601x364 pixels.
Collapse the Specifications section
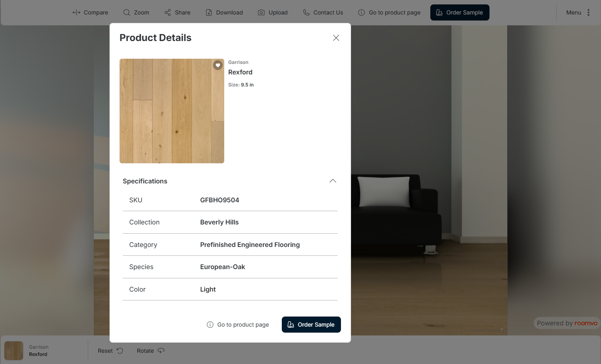tap(333, 181)
